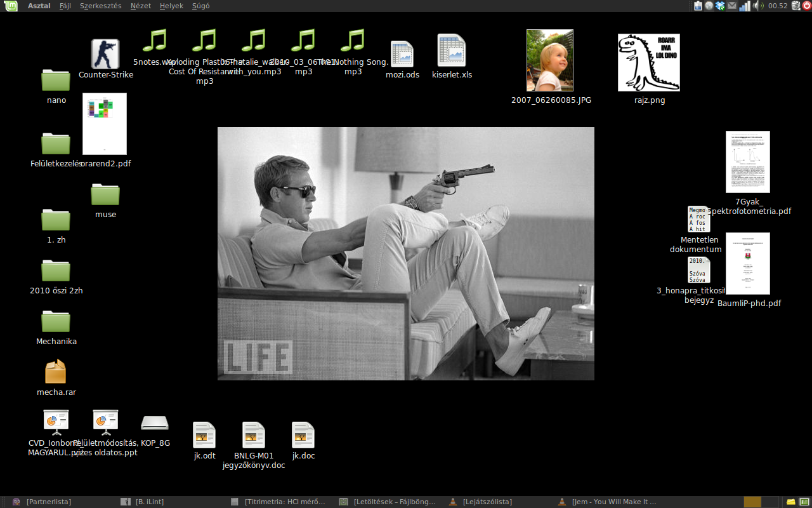
Task: Switch to Jem - You Will Make It window
Action: pyautogui.click(x=609, y=502)
